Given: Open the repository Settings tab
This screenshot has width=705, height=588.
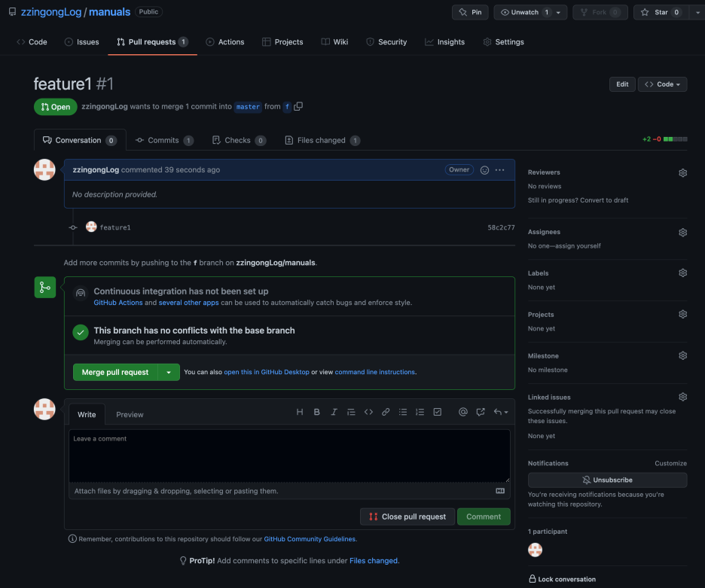Looking at the screenshot, I should click(504, 42).
